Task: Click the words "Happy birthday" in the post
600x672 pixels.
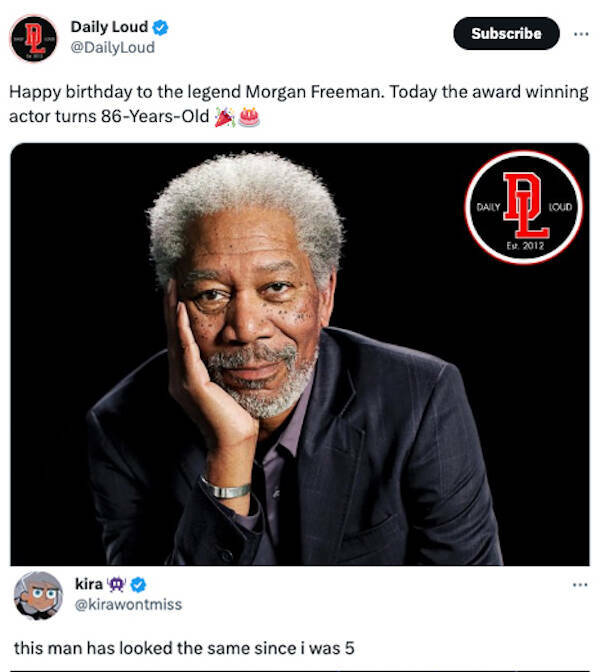Action: point(59,92)
